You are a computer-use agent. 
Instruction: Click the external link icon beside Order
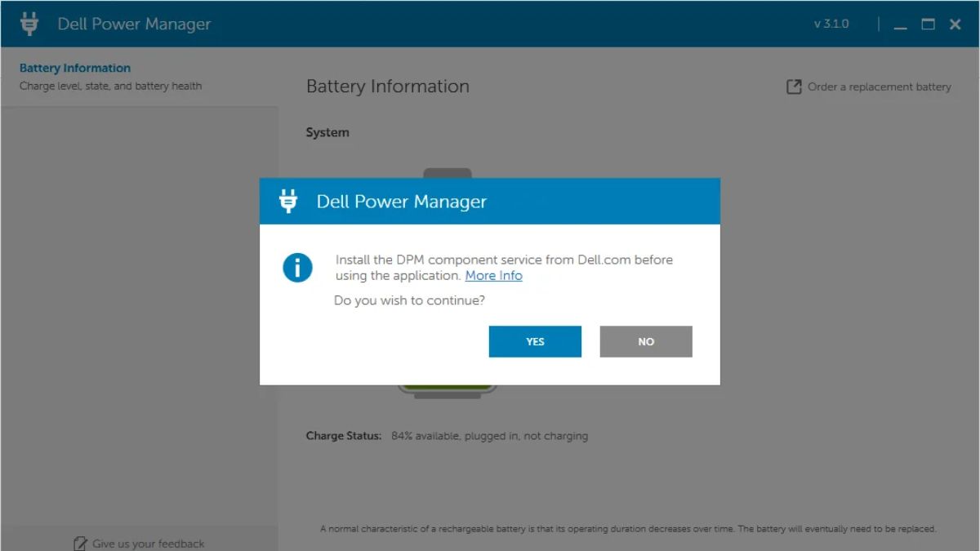point(794,87)
